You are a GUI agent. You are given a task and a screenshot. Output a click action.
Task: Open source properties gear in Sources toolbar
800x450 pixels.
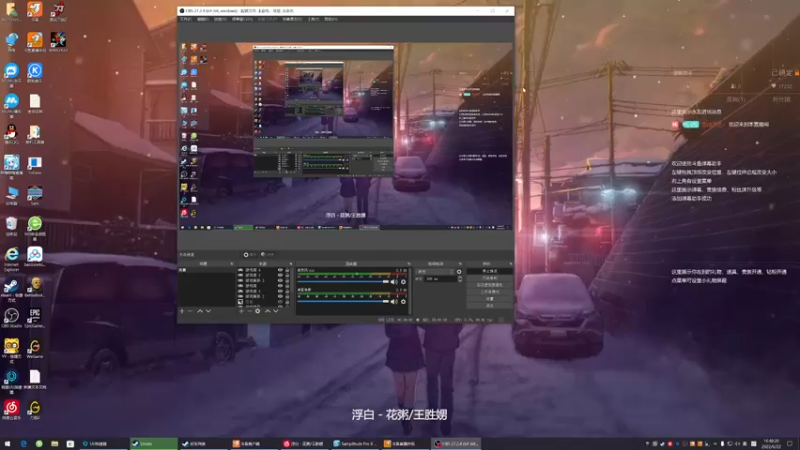tap(258, 311)
